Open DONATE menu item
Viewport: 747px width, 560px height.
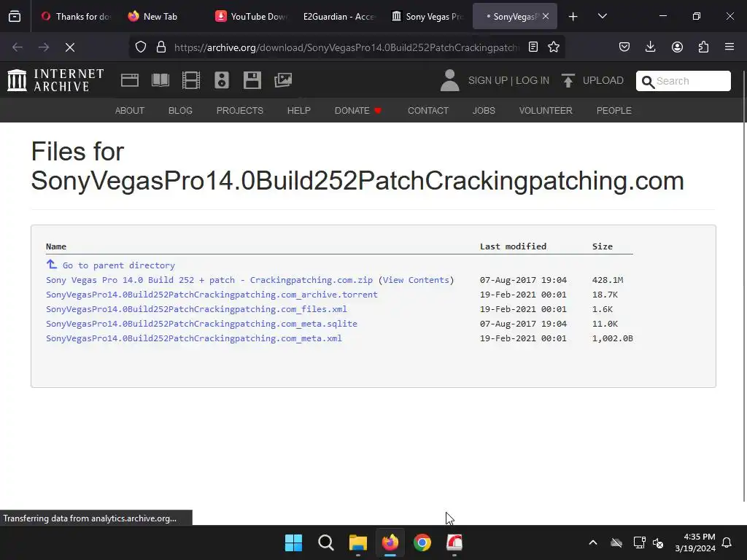(357, 111)
